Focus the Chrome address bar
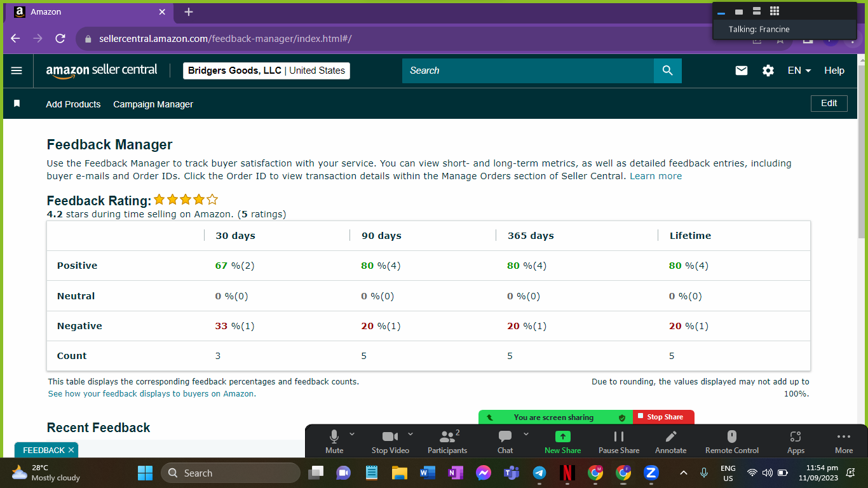This screenshot has width=868, height=488. [x=407, y=39]
